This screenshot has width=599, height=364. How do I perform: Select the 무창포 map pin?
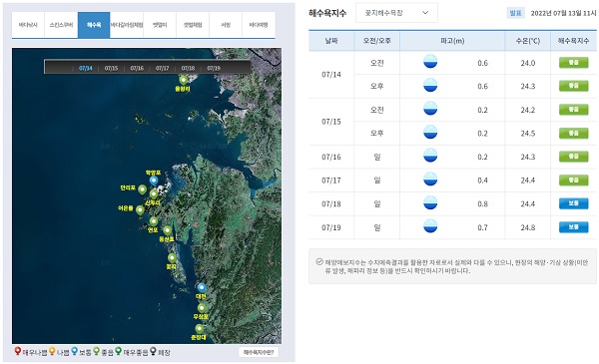tap(202, 308)
